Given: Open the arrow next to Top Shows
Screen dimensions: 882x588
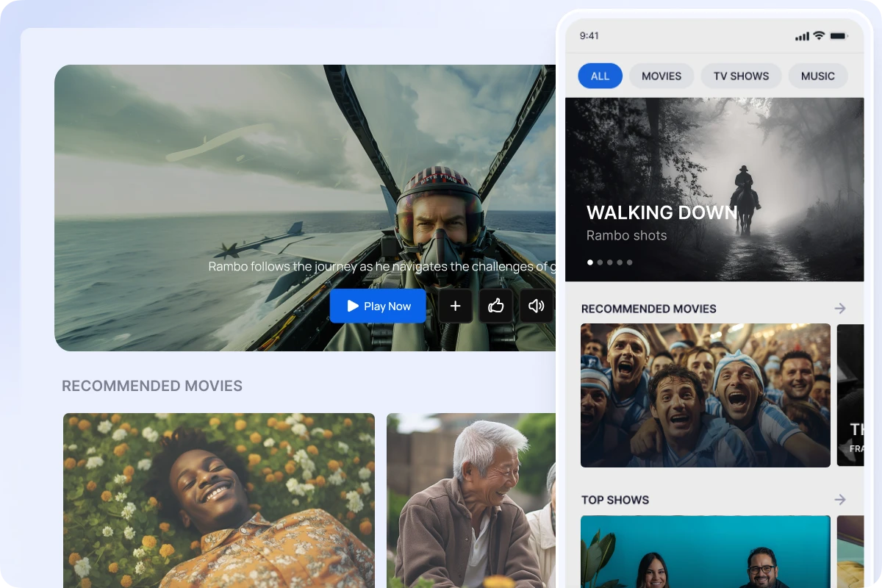Looking at the screenshot, I should coord(840,500).
